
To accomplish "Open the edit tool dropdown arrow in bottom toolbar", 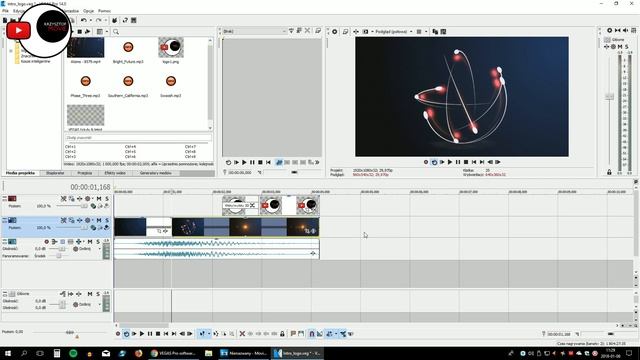I will pyautogui.click(x=209, y=334).
